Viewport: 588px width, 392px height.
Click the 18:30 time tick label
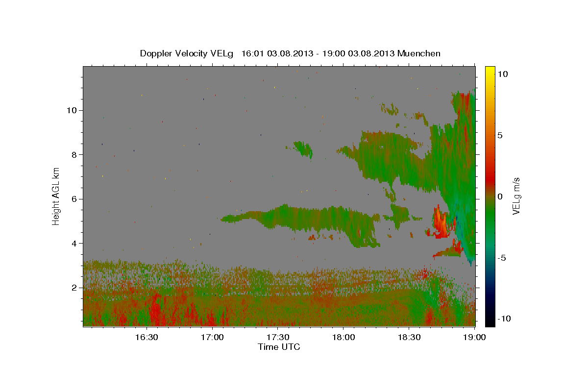(x=409, y=337)
